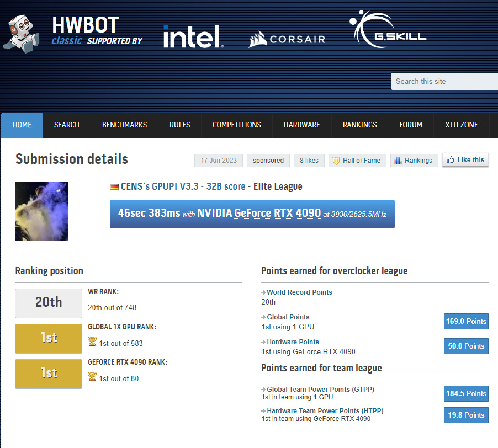Open Global Team Power Points (GTPP) link
The height and width of the screenshot is (448, 498).
click(x=320, y=390)
